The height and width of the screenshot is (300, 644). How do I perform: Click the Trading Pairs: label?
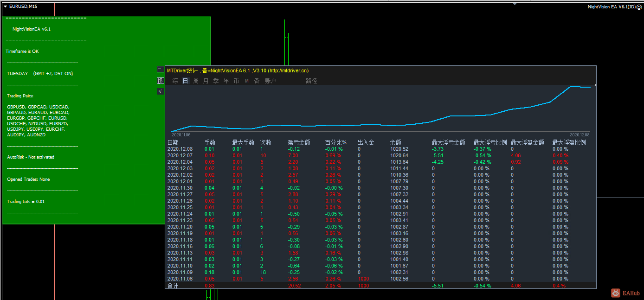click(21, 96)
